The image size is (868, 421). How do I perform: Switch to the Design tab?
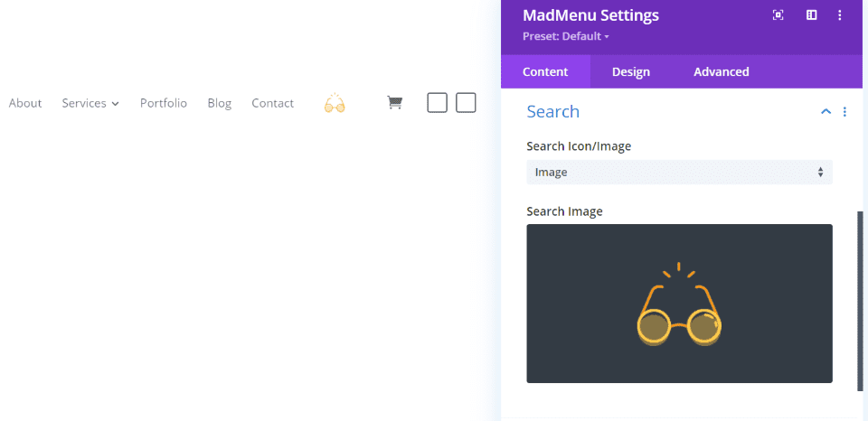tap(630, 72)
